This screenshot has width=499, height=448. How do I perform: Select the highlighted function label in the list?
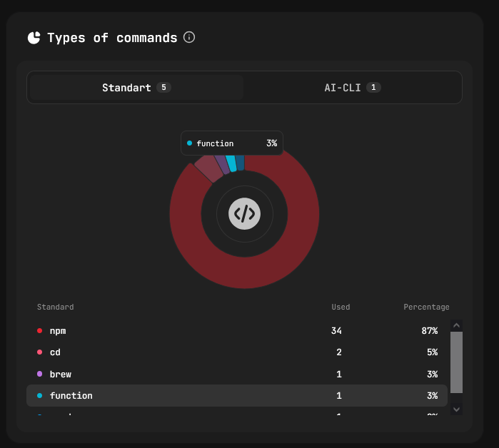[71, 395]
